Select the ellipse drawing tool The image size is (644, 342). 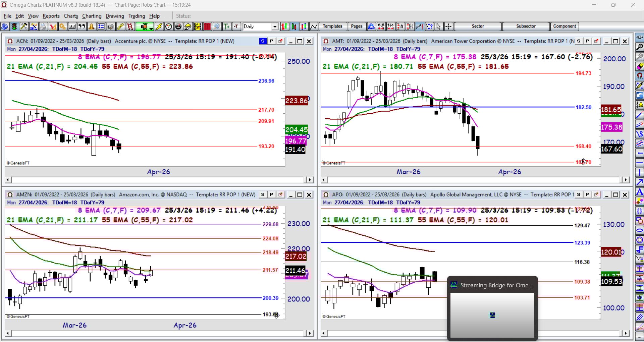click(x=640, y=230)
